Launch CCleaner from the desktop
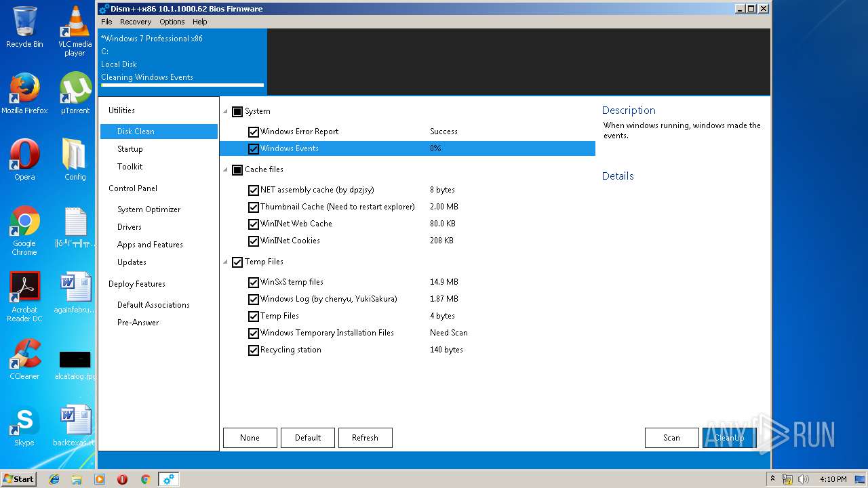Screen dimensions: 868x488 click(24, 359)
